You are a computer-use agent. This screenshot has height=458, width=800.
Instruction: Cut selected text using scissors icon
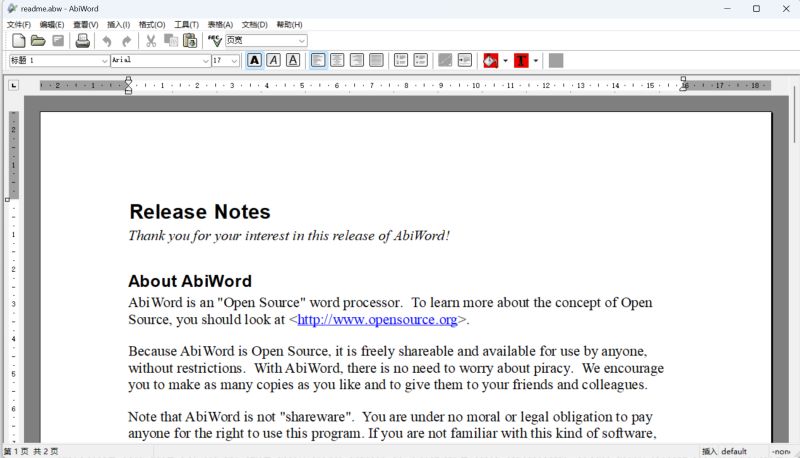pyautogui.click(x=151, y=41)
